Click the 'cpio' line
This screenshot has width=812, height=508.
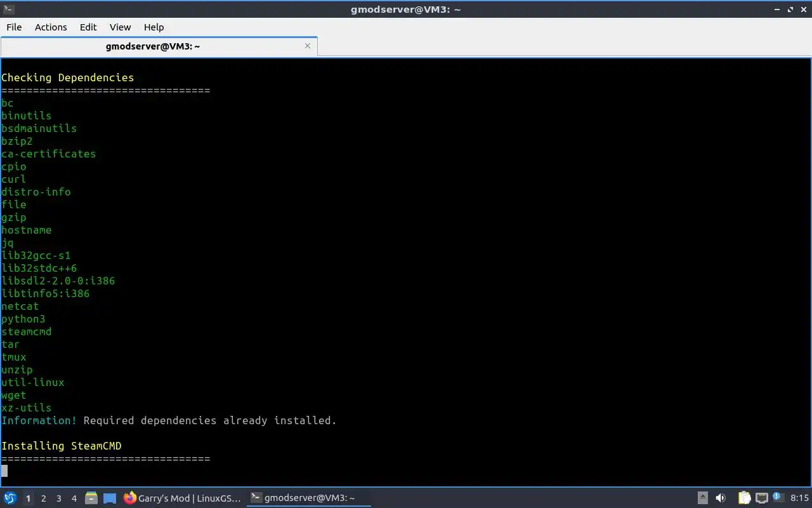pyautogui.click(x=13, y=166)
